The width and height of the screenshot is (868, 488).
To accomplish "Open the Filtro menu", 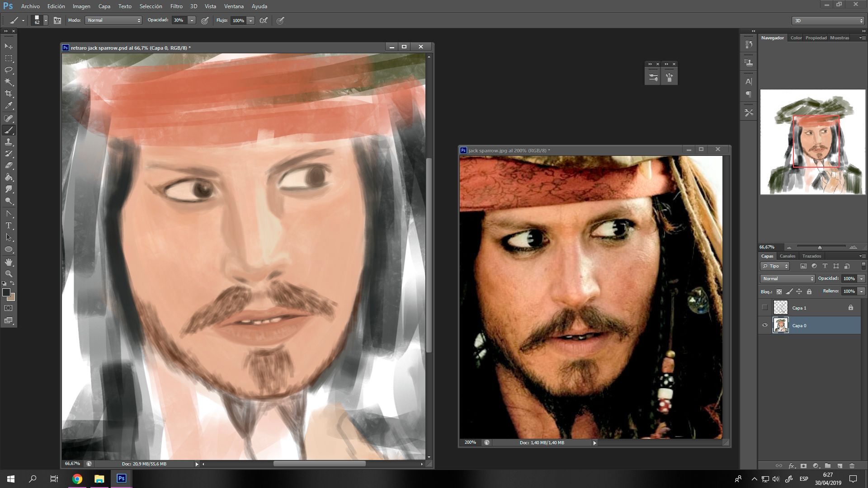I will point(176,6).
